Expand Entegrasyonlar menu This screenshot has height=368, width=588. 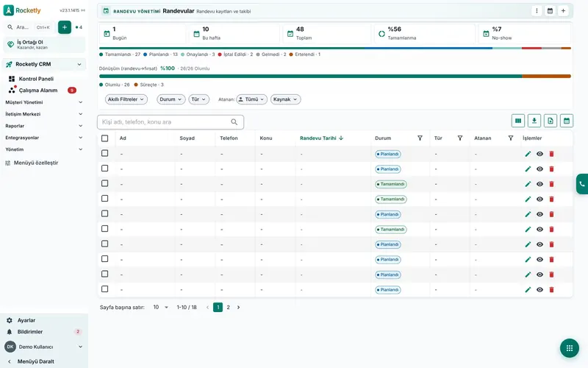pos(44,138)
